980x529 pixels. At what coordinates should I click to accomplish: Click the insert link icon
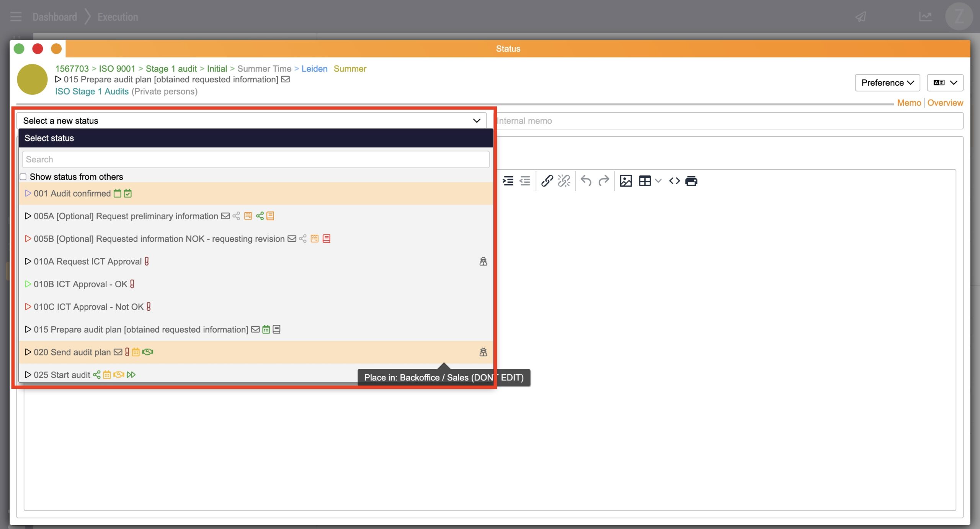point(547,181)
